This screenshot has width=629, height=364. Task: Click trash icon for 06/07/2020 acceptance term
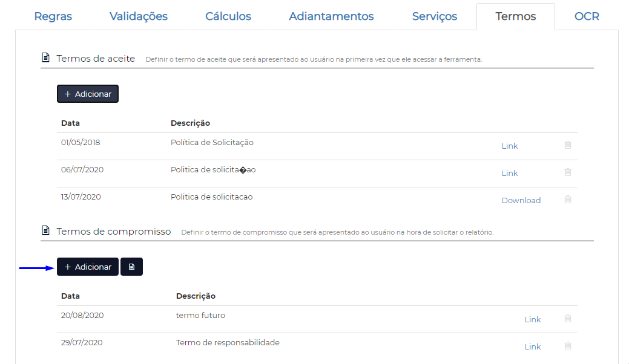coord(568,172)
